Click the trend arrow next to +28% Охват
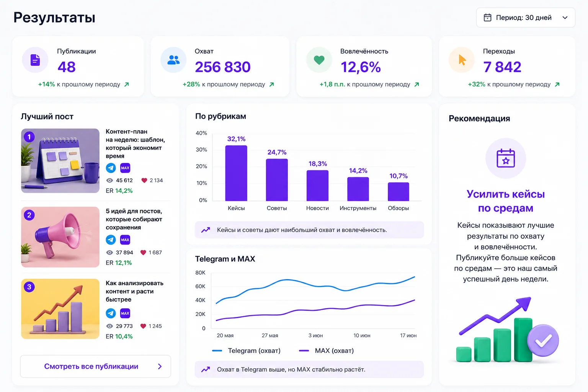Screen dimensions: 588x392 click(272, 85)
